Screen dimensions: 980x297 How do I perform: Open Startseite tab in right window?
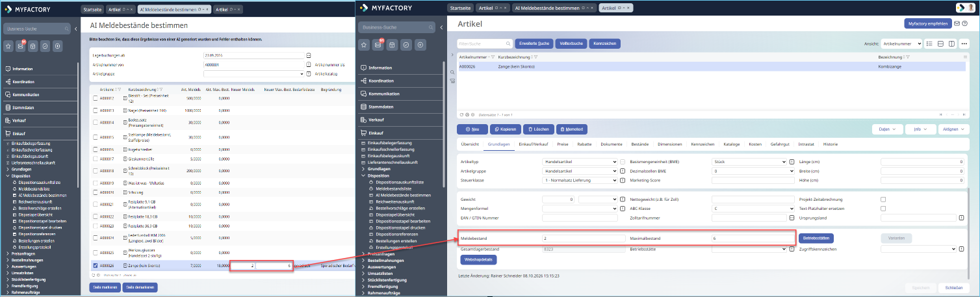pos(460,8)
